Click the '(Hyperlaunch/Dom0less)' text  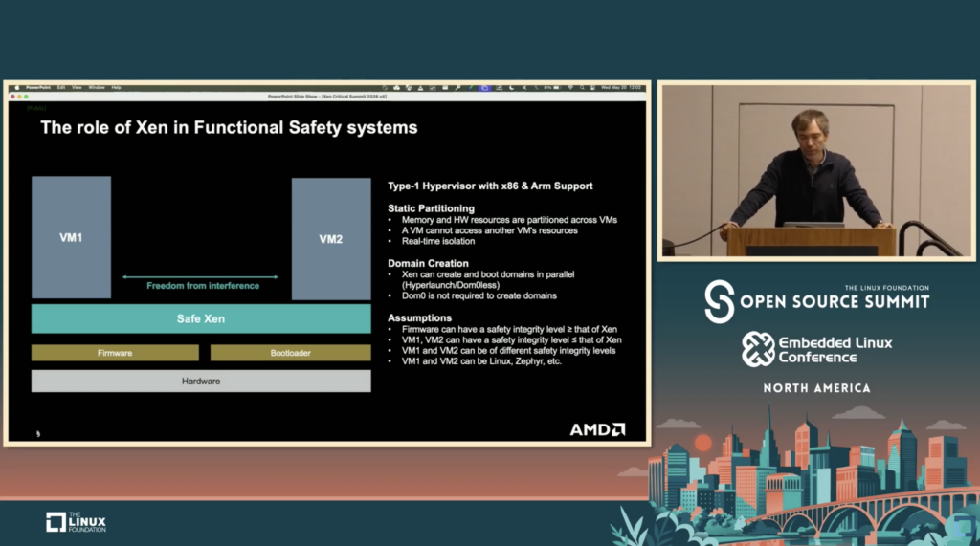click(x=451, y=285)
